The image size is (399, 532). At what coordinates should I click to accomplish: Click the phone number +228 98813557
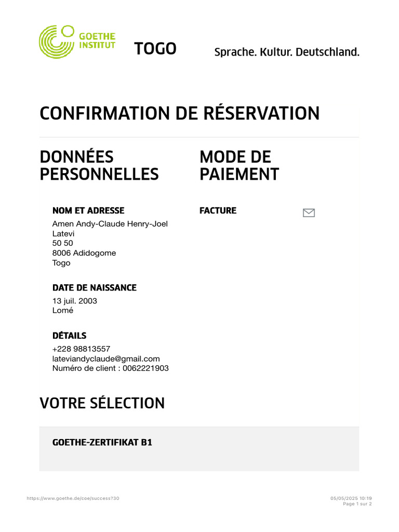click(x=81, y=349)
